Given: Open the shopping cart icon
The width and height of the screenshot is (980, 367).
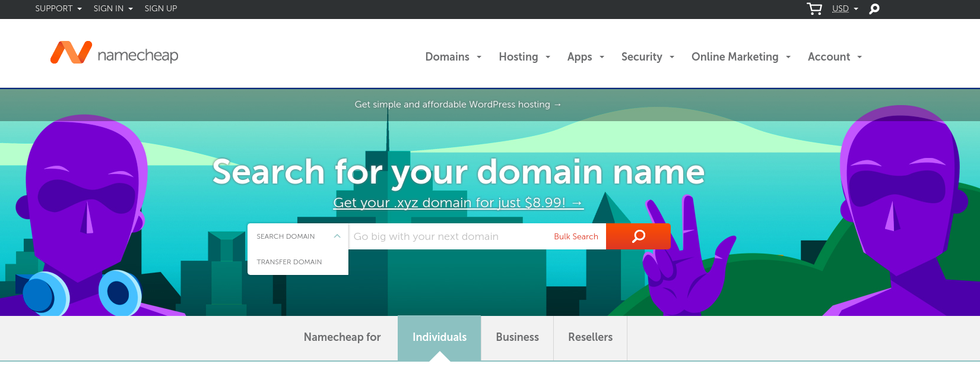Looking at the screenshot, I should [814, 8].
